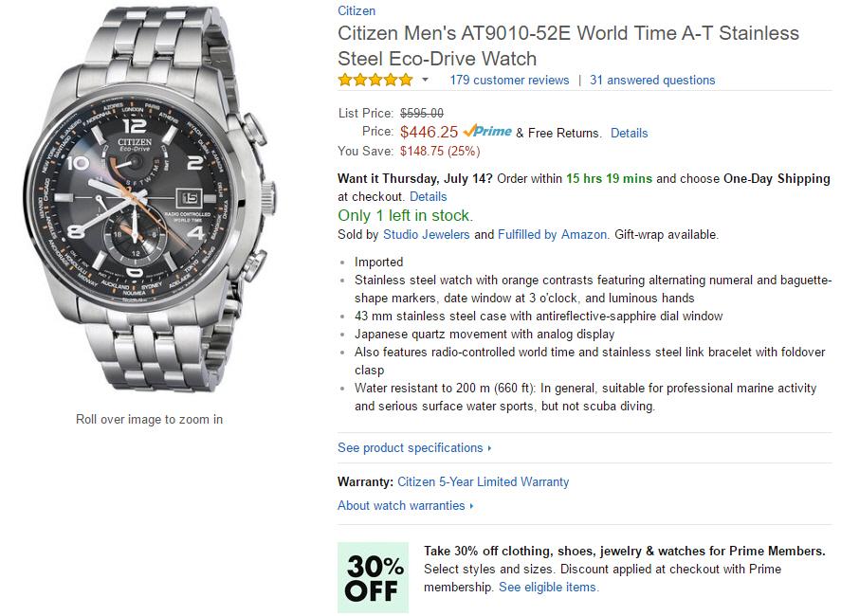View 31 answered questions
The image size is (841, 616).
coord(652,81)
